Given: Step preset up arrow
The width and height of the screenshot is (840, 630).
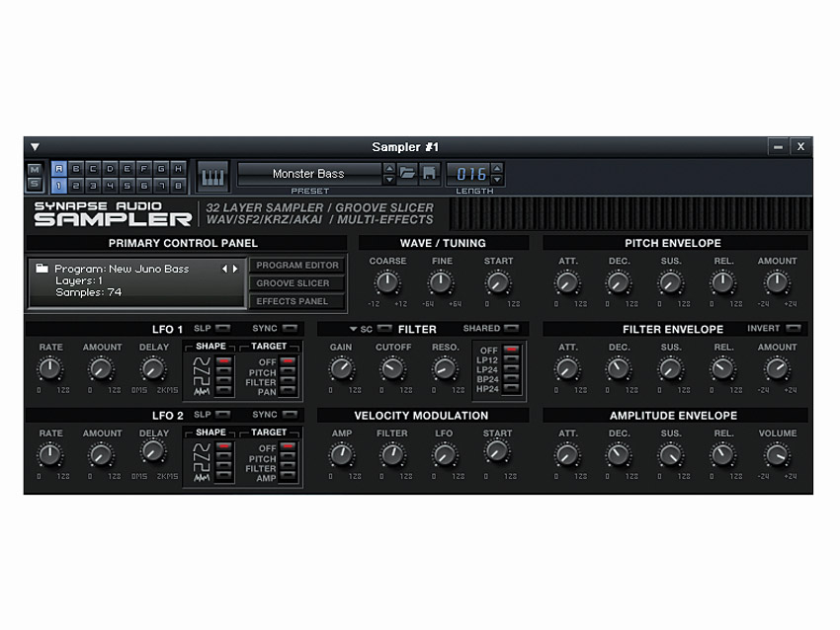Looking at the screenshot, I should click(x=389, y=168).
